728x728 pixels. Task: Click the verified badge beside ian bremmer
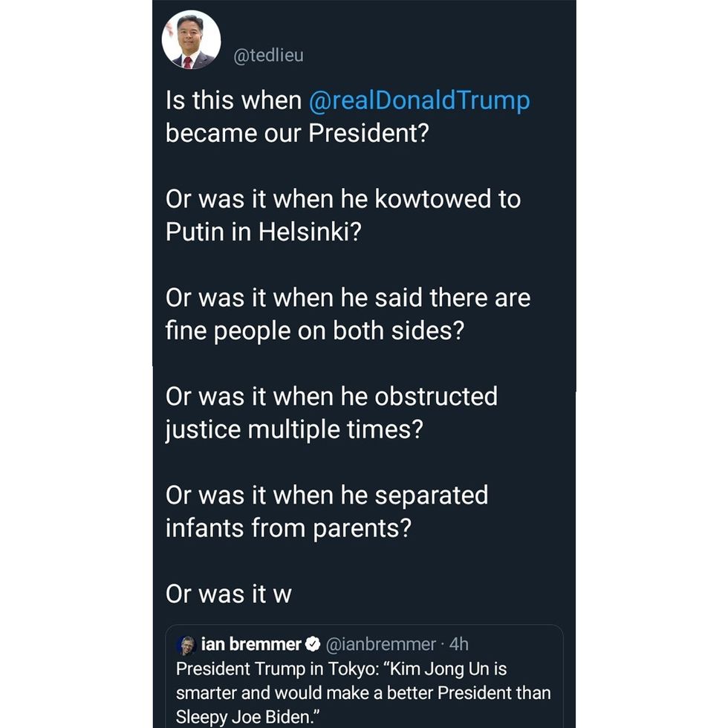click(x=313, y=644)
